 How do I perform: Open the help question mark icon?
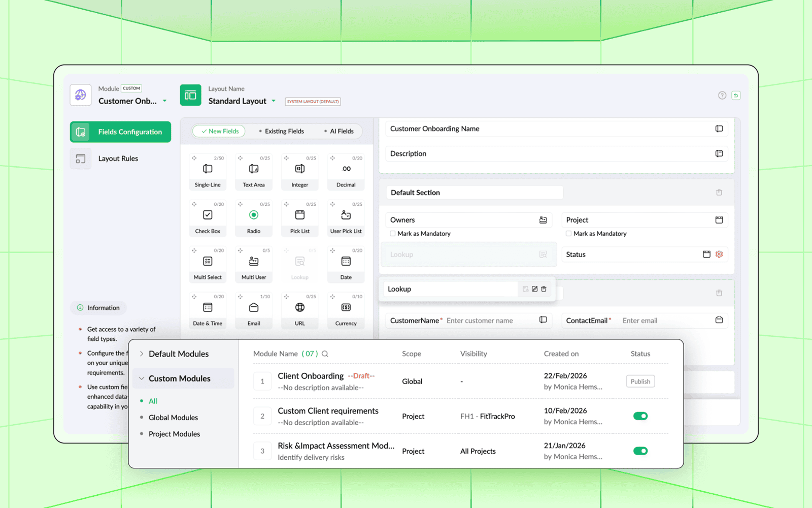tap(722, 96)
